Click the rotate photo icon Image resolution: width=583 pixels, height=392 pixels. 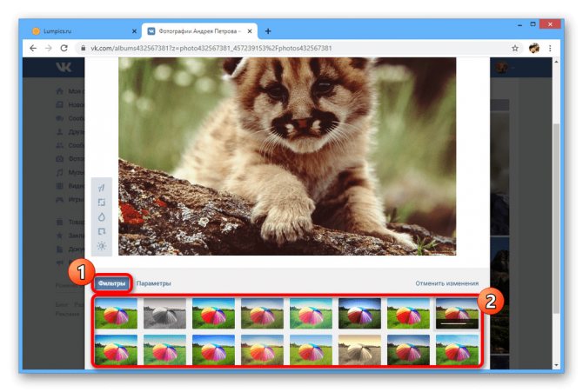click(102, 231)
